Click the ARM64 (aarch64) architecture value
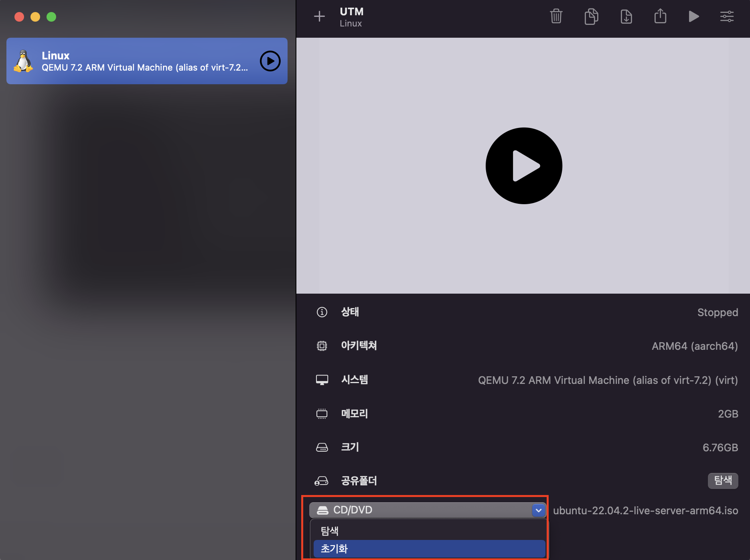 (x=695, y=346)
